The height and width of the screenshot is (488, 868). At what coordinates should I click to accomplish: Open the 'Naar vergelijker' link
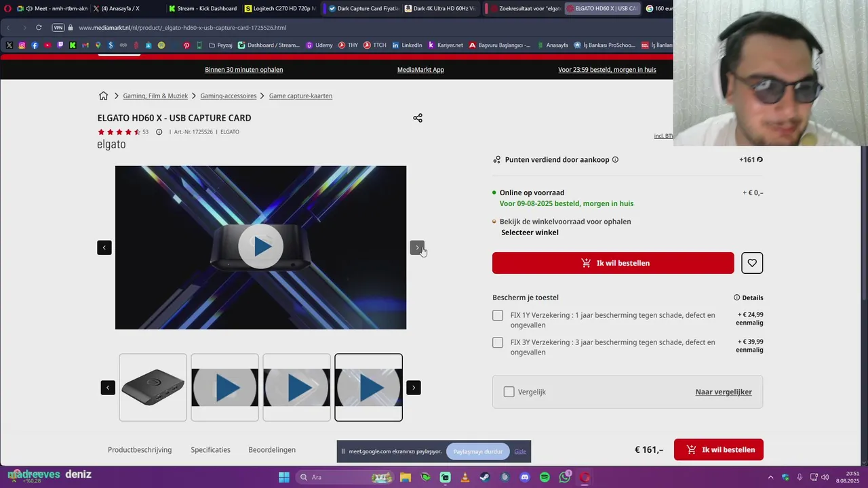tap(724, 392)
